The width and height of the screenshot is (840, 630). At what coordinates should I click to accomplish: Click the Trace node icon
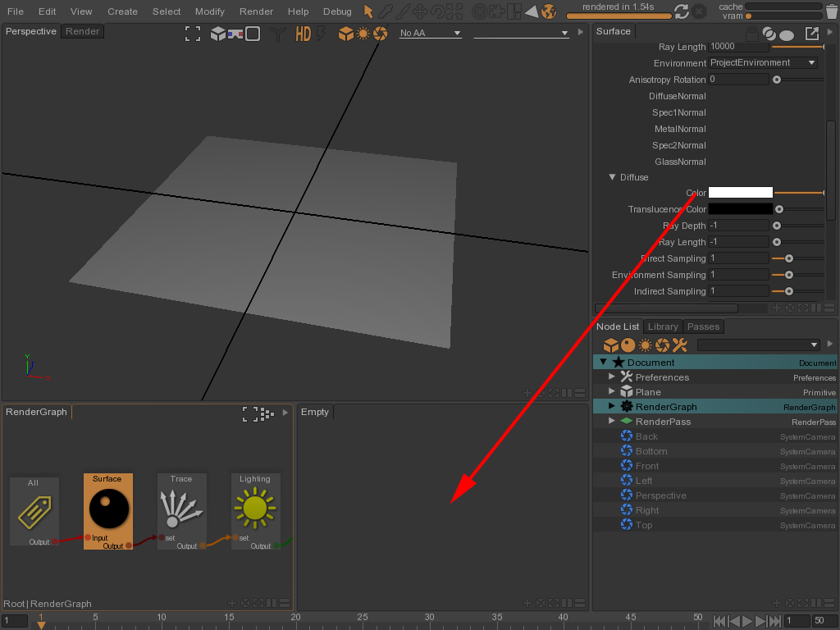point(181,509)
